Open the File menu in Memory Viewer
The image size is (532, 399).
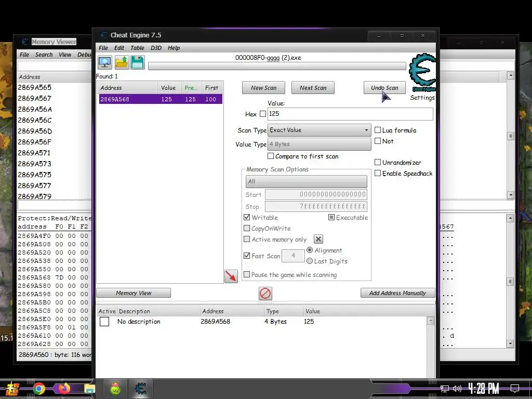click(24, 55)
